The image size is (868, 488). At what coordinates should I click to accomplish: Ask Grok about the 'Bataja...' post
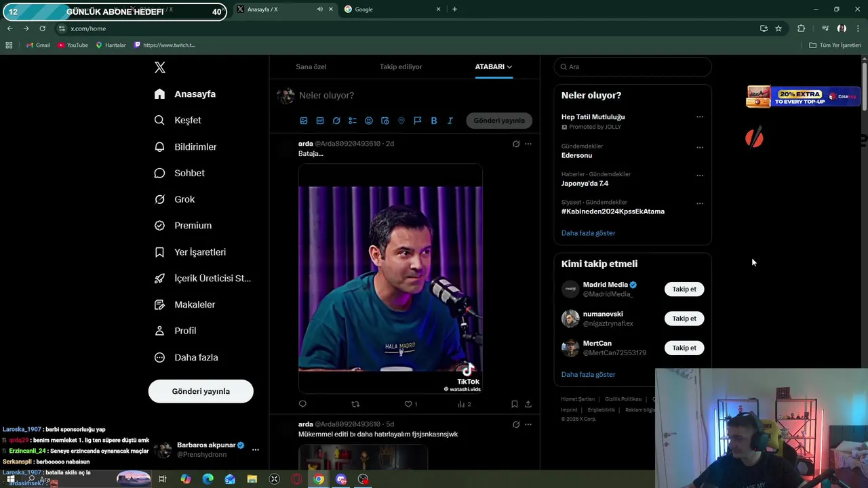(x=516, y=144)
